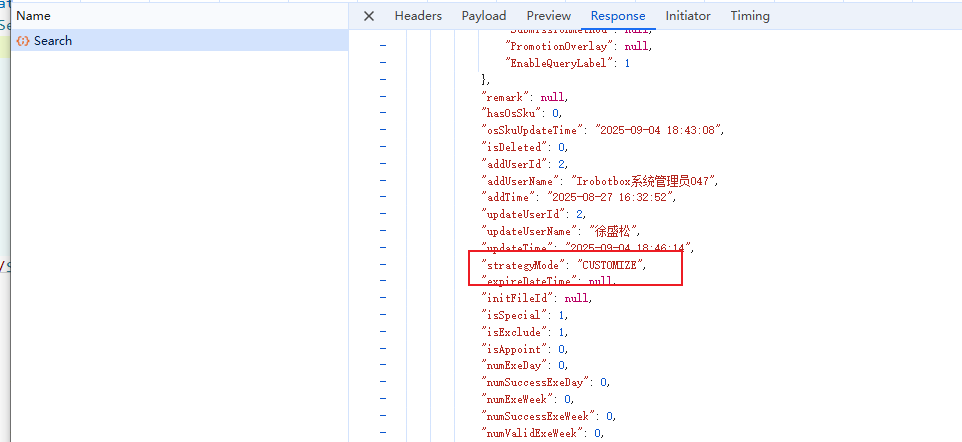Click the "isDeleted" key text
962x442 pixels.
coord(514,147)
